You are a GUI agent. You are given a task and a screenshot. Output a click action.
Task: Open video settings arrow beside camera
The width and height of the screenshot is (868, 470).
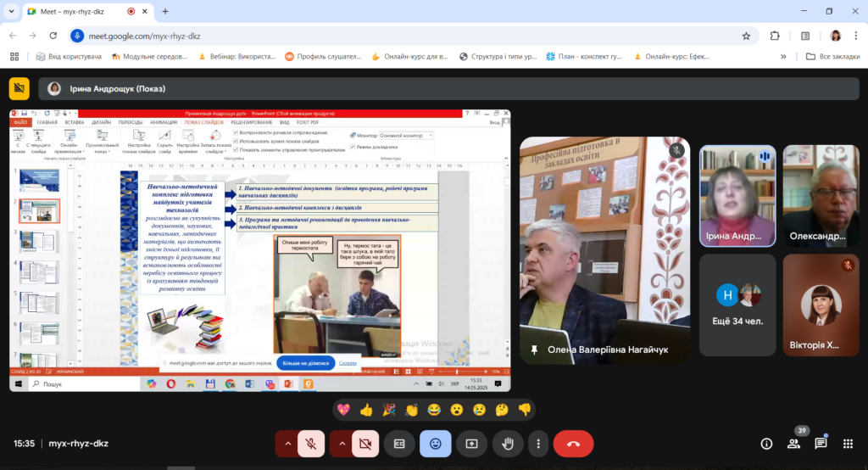(x=341, y=444)
